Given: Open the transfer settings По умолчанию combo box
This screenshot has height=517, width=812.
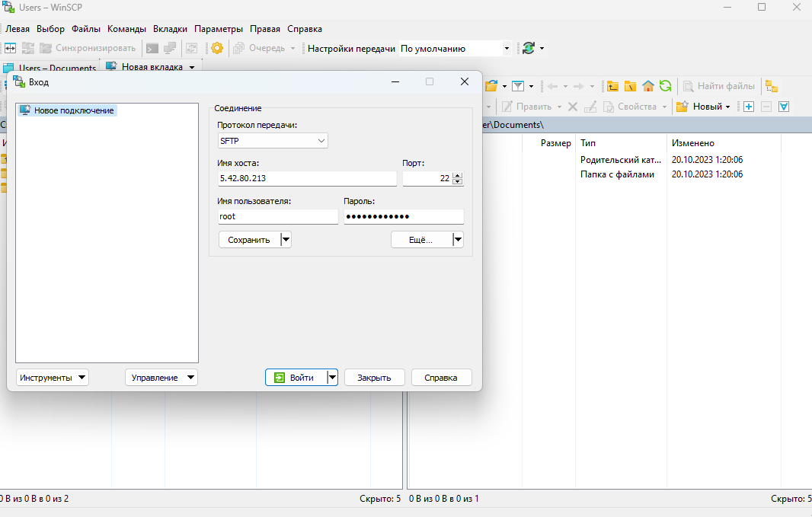Looking at the screenshot, I should pyautogui.click(x=455, y=48).
